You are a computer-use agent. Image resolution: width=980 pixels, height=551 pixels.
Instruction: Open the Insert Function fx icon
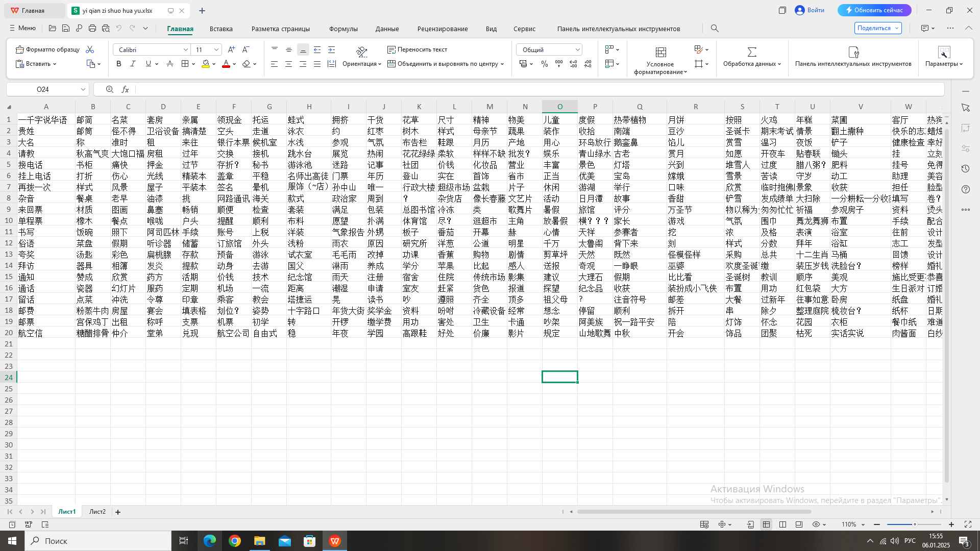[125, 89]
